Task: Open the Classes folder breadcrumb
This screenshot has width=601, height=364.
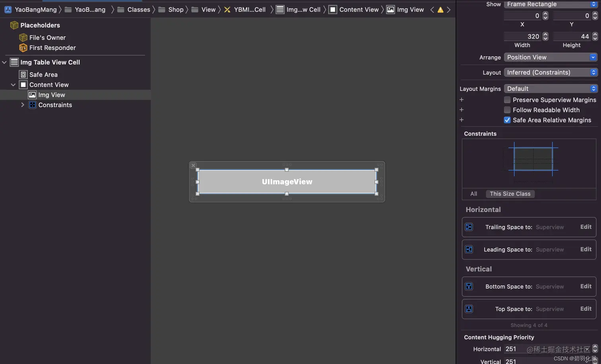Action: click(134, 10)
